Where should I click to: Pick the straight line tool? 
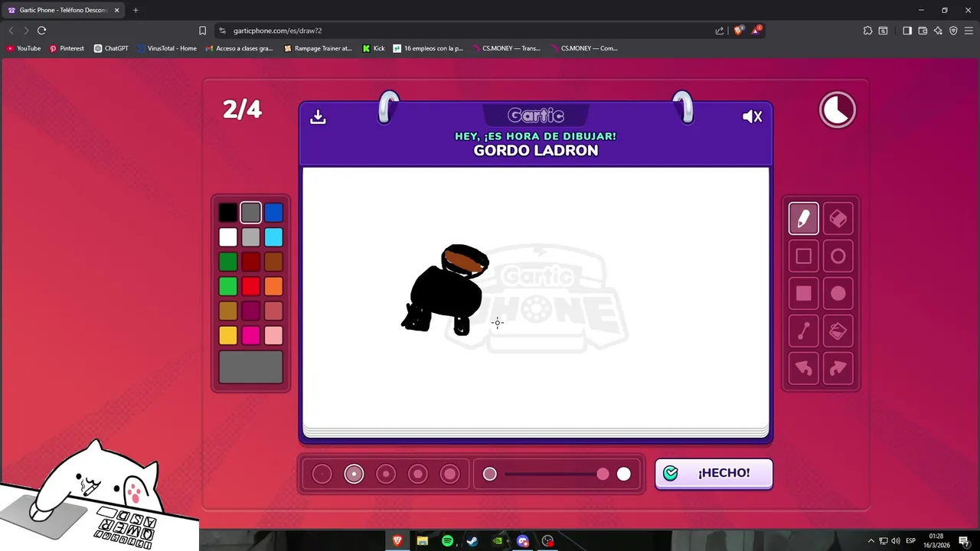[x=803, y=331]
